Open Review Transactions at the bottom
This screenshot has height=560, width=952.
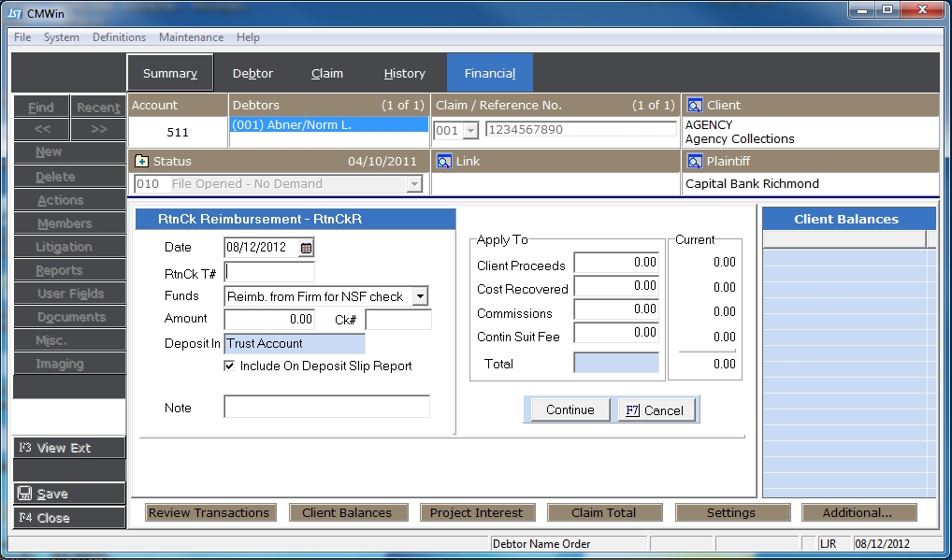pos(209,512)
